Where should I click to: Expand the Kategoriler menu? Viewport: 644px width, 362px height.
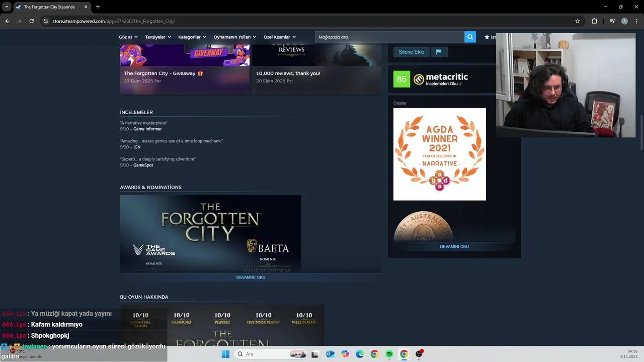coord(192,37)
